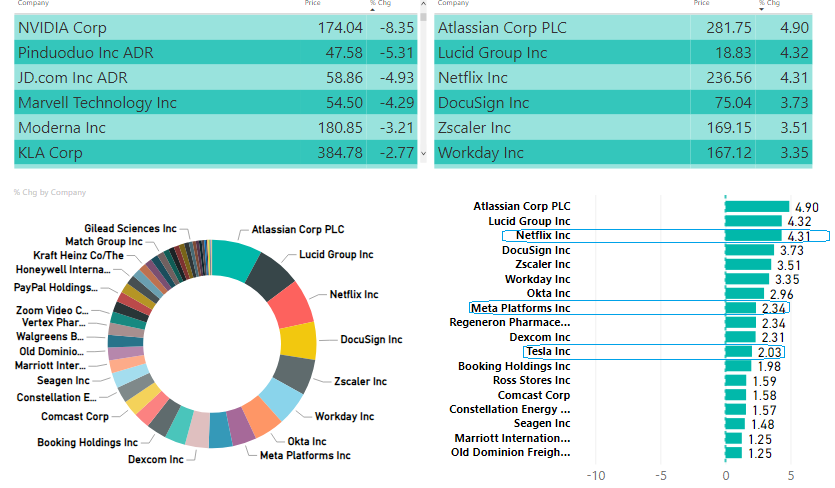Select the NVIDIA Corp row name
This screenshot has width=835, height=488.
62,28
